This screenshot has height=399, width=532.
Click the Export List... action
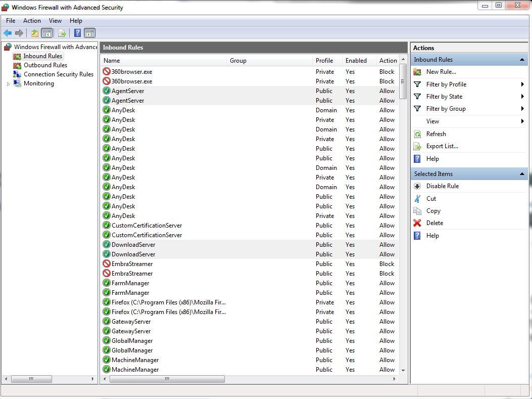(x=442, y=146)
